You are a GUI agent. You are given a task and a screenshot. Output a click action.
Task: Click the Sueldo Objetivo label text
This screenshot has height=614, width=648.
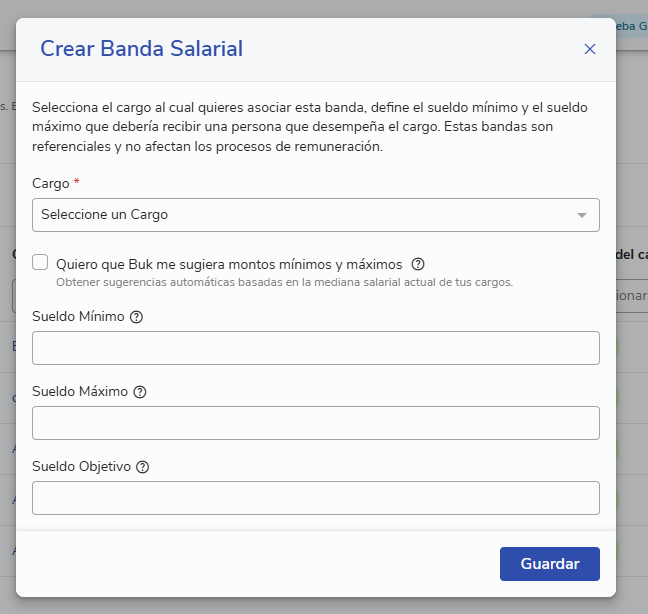(81, 466)
